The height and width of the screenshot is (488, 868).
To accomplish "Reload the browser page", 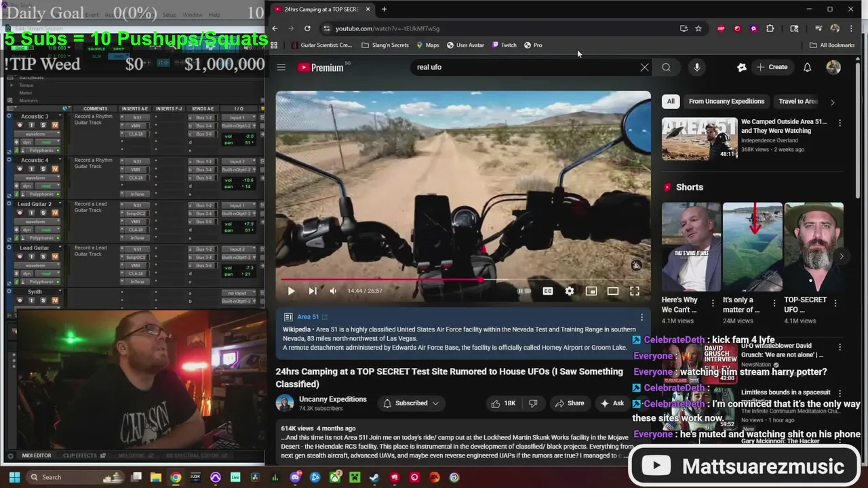I will pyautogui.click(x=307, y=28).
